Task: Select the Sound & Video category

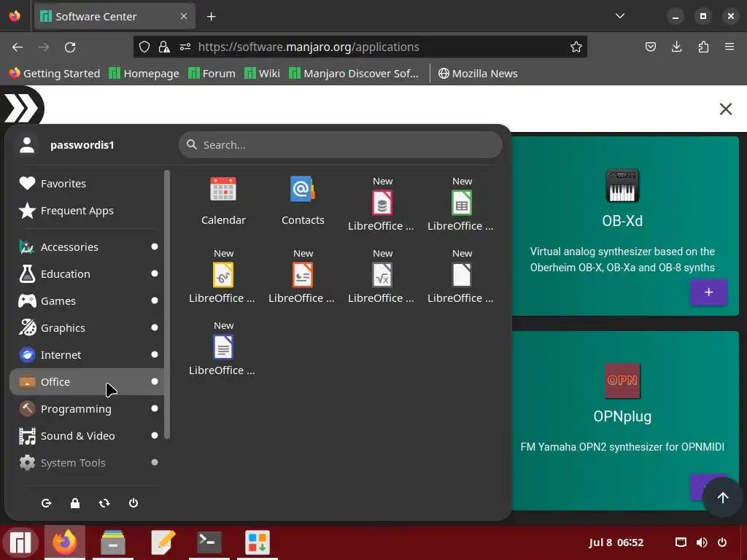Action: click(87, 436)
